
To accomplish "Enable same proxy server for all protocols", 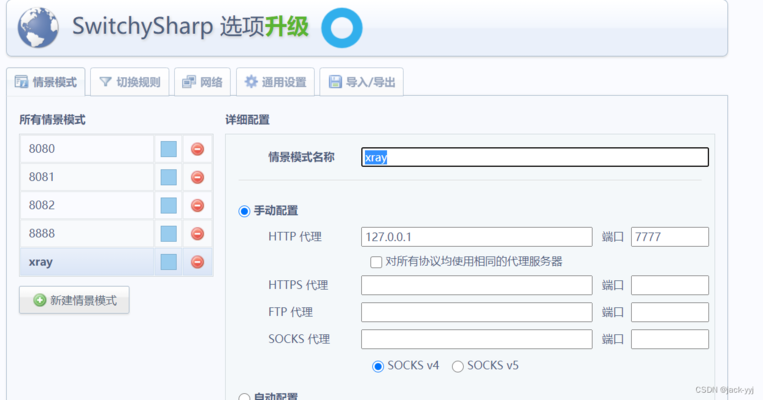I will coord(376,261).
